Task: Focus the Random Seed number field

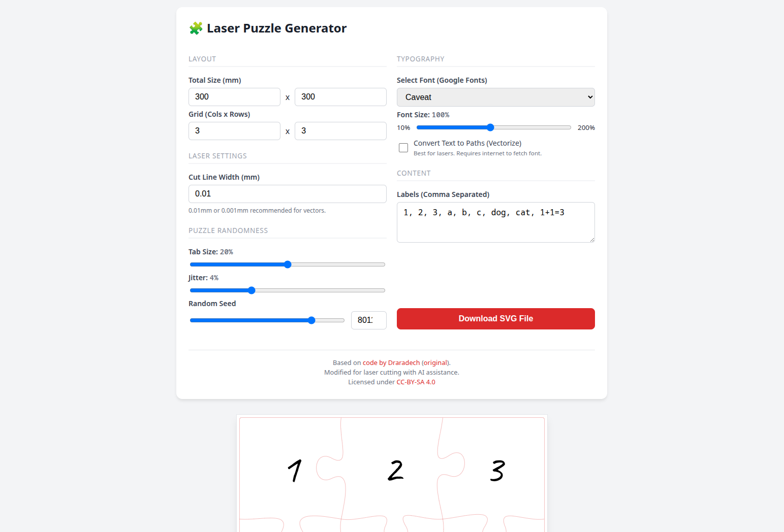Action: (x=368, y=320)
